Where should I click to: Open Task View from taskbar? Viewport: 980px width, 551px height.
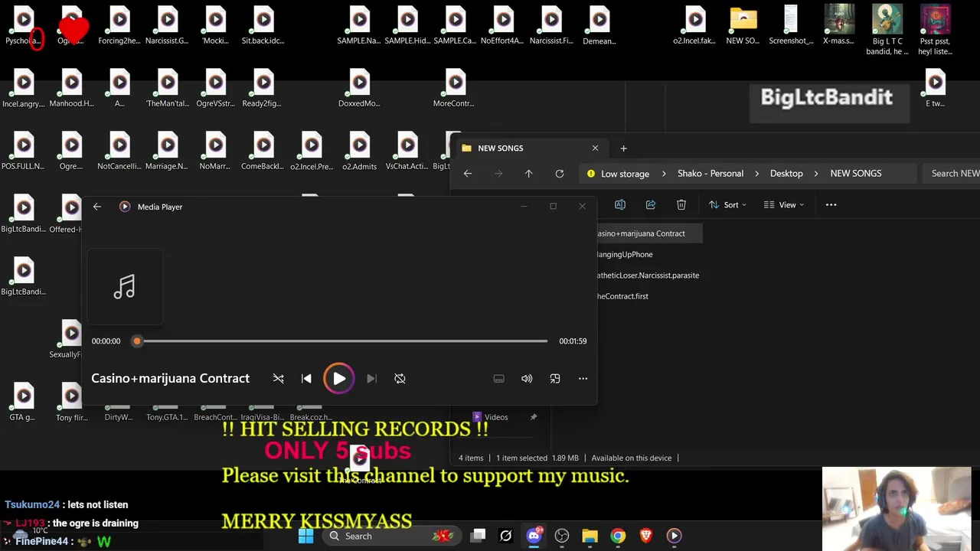[478, 536]
